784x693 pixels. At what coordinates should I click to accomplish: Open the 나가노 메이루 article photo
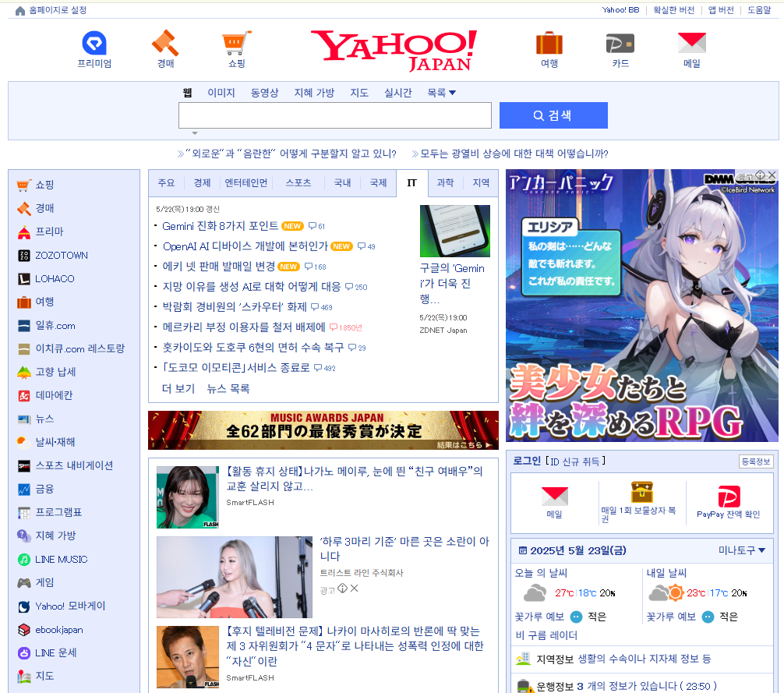188,497
